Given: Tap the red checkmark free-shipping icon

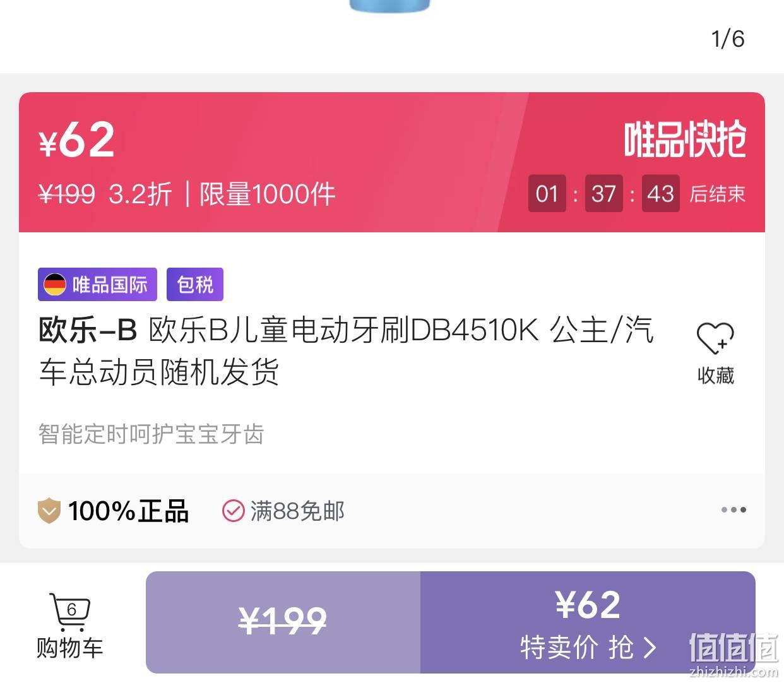Looking at the screenshot, I should click(x=233, y=511).
